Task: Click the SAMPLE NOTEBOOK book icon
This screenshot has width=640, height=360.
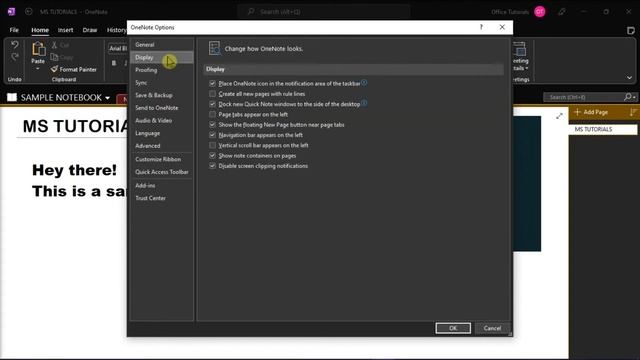Action: [x=12, y=97]
